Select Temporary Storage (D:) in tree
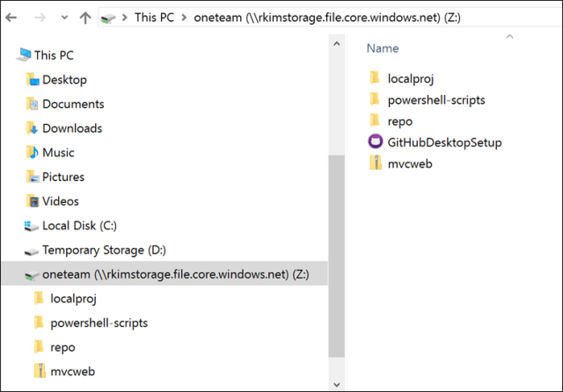 pos(104,250)
